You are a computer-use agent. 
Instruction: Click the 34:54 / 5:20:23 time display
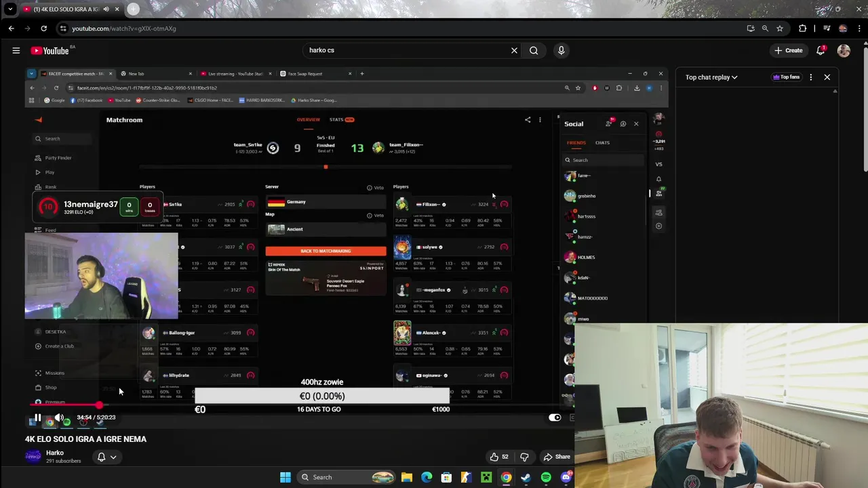[96, 418]
